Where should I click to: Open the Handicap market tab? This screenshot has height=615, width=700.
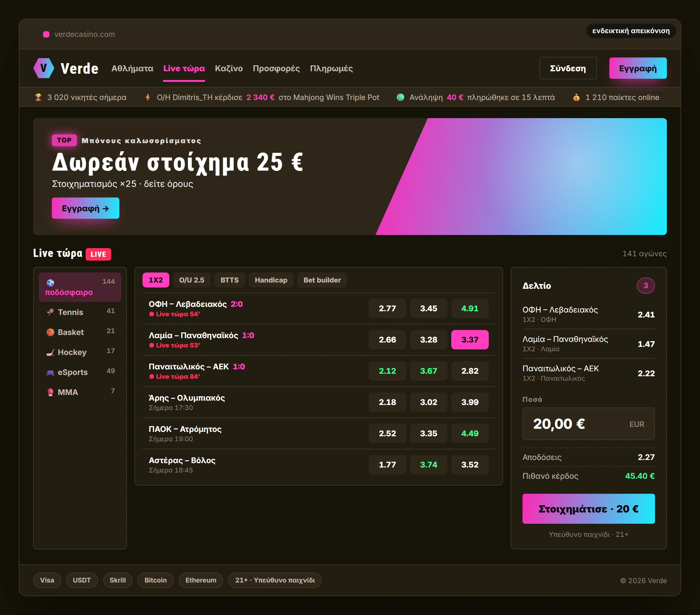(271, 280)
